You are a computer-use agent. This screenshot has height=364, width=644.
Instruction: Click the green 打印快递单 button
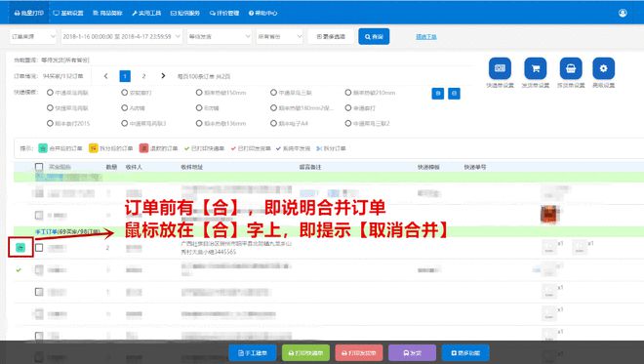(x=305, y=353)
